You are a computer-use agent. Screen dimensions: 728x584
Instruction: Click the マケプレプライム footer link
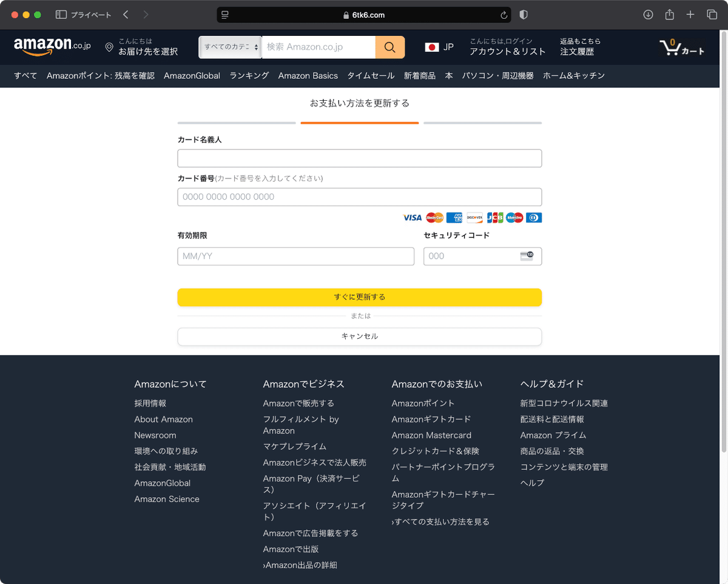[295, 446]
